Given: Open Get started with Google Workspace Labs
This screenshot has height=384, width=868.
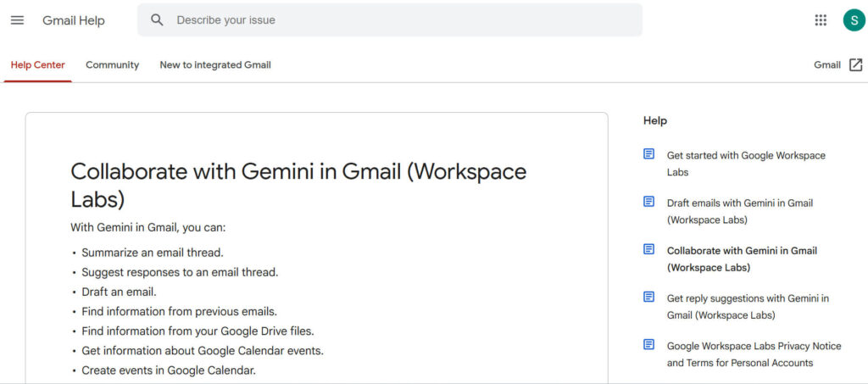Looking at the screenshot, I should 746,164.
